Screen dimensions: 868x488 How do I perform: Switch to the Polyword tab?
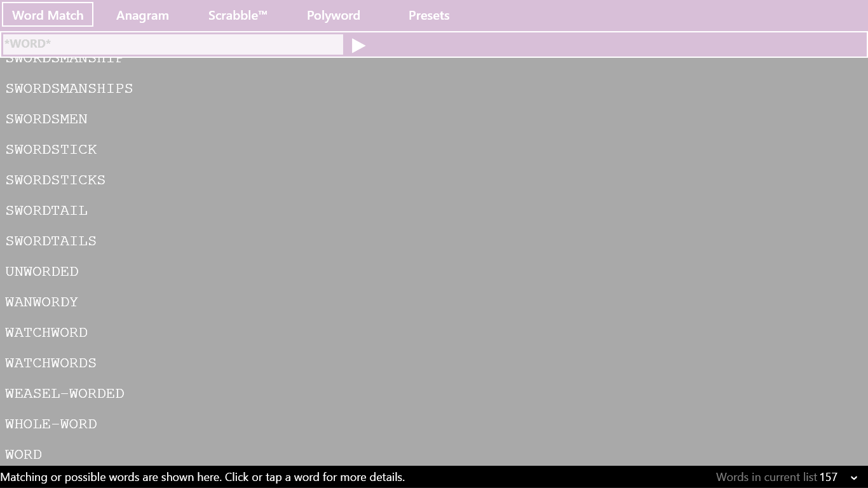coord(333,15)
